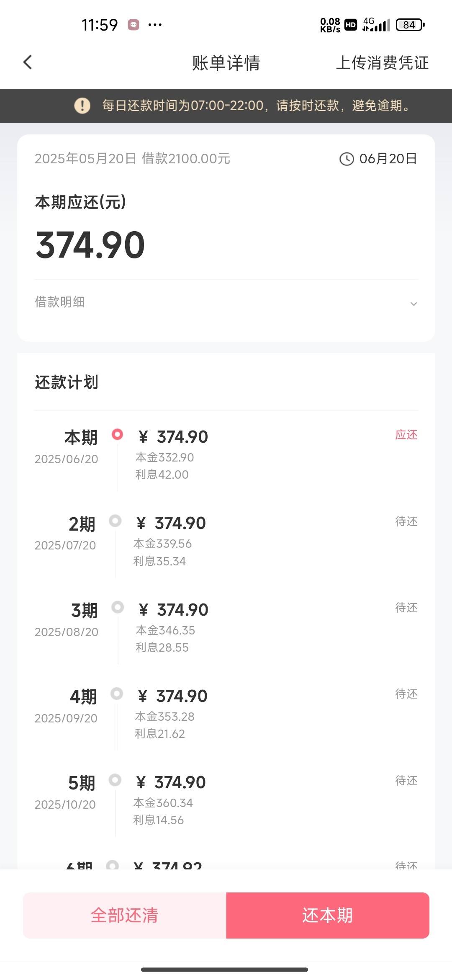Select the red marker for 本期 installment
Viewport: 452px width, 980px height.
tap(117, 434)
